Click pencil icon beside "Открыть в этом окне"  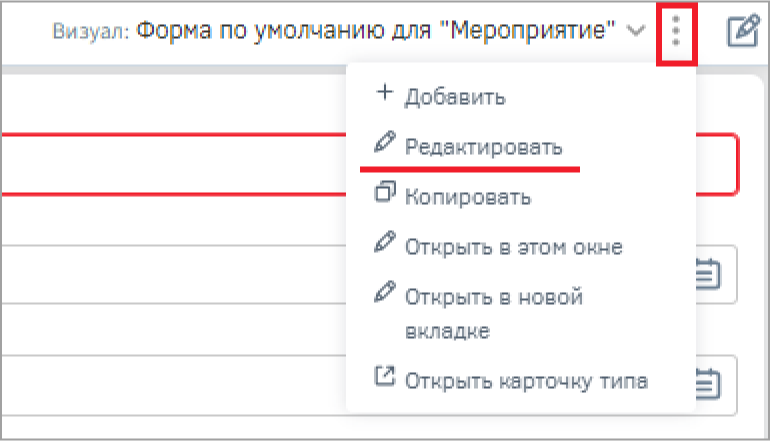pos(384,243)
